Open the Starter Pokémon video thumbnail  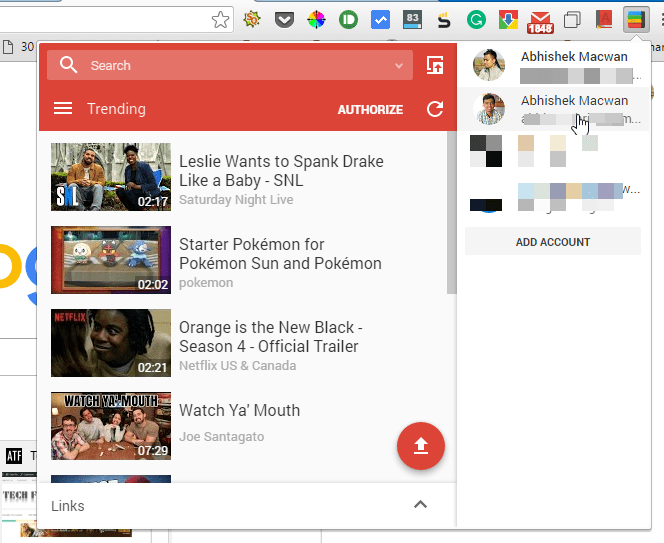[x=111, y=260]
